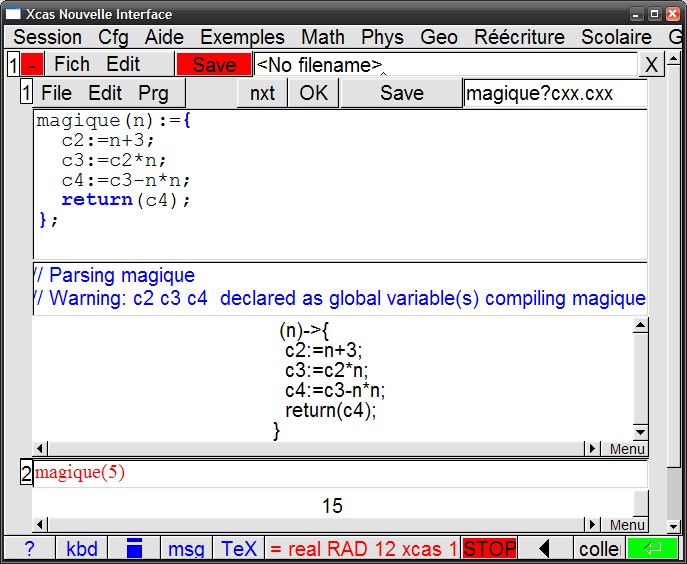The image size is (687, 564).
Task: Click the coller paste button
Action: (599, 548)
